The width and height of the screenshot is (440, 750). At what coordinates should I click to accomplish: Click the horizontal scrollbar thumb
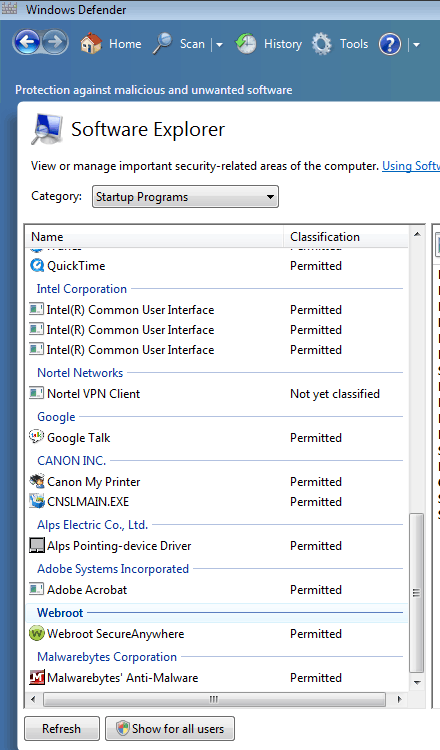214,699
